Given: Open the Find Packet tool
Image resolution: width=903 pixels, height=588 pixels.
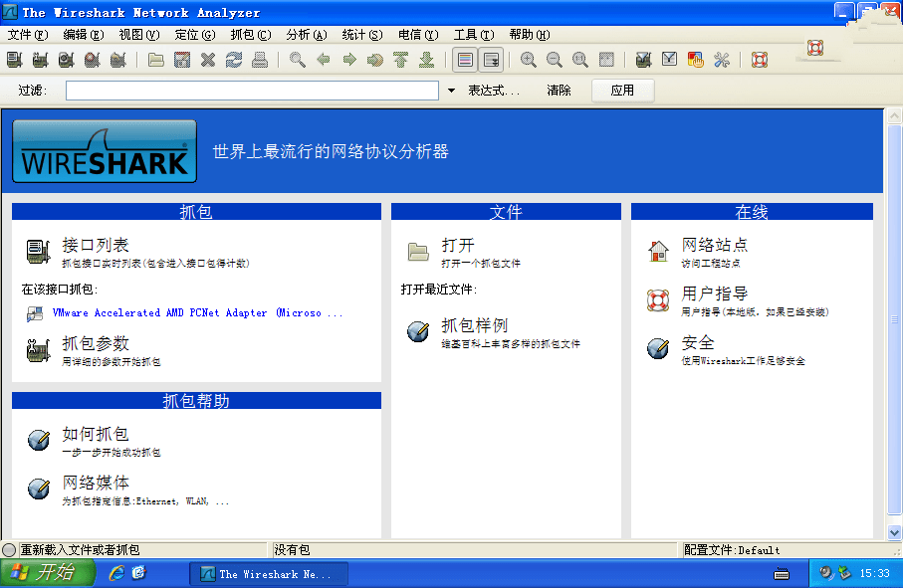Looking at the screenshot, I should (x=294, y=59).
